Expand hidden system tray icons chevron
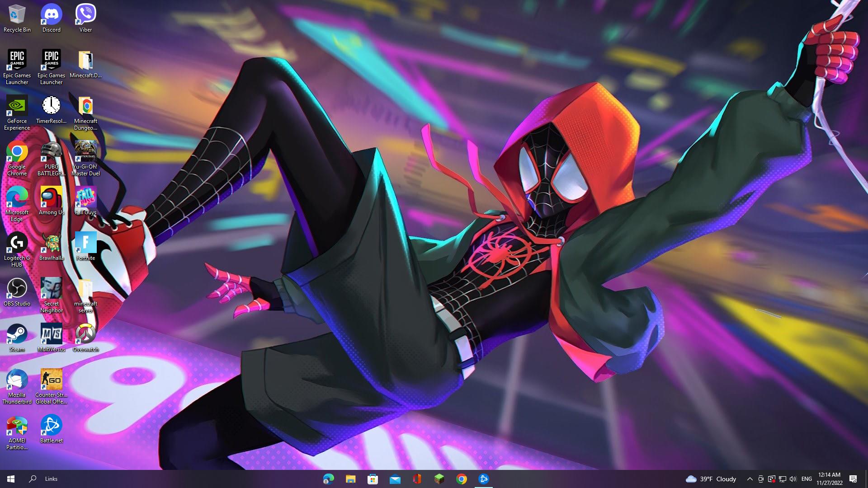 750,479
